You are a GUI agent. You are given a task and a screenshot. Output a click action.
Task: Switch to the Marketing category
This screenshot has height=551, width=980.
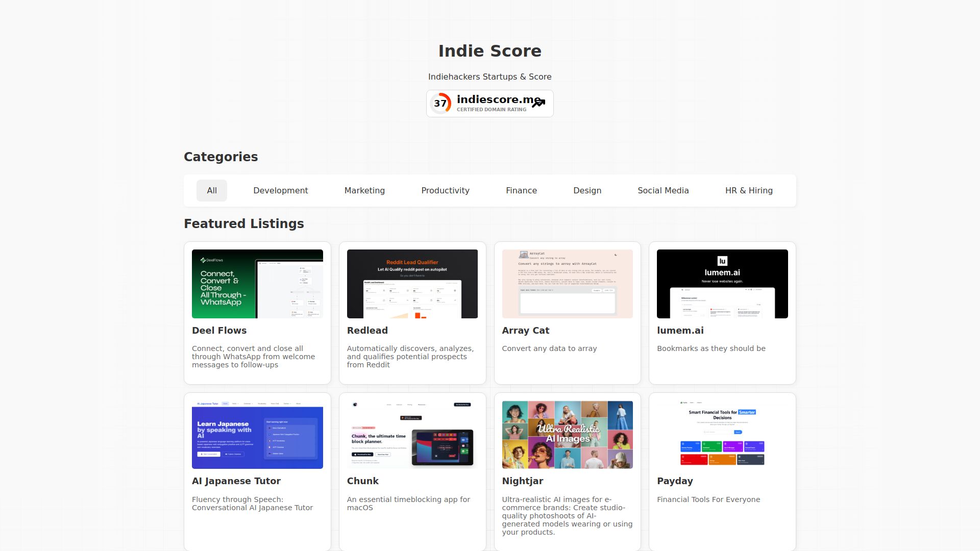click(x=364, y=190)
